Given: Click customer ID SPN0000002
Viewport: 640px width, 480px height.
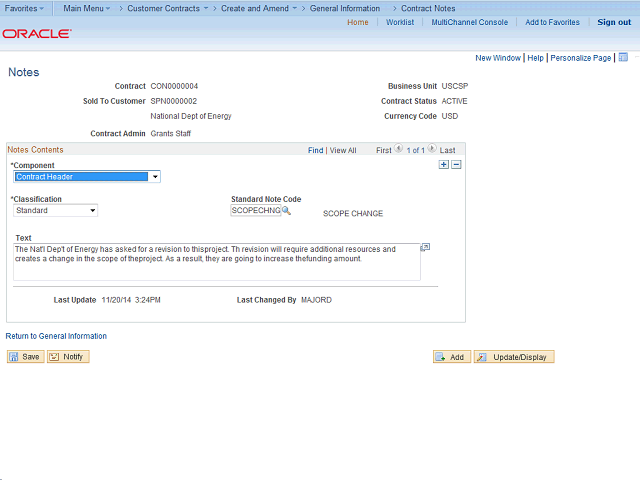Looking at the screenshot, I should 173,101.
